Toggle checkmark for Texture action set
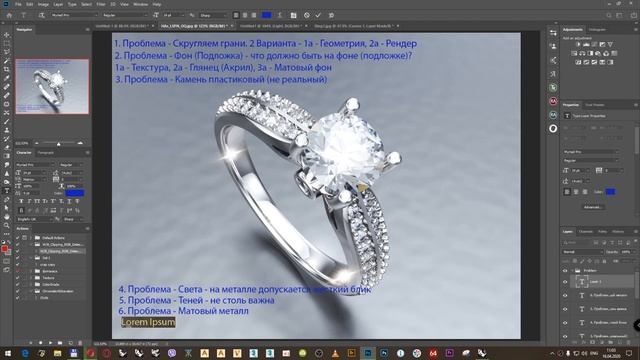The image size is (640, 360). pos(18,278)
